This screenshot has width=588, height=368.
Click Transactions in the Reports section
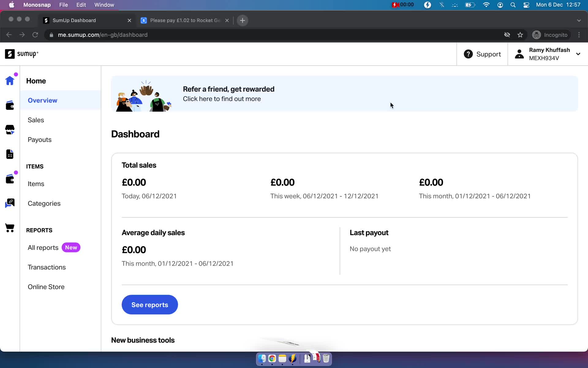(47, 267)
